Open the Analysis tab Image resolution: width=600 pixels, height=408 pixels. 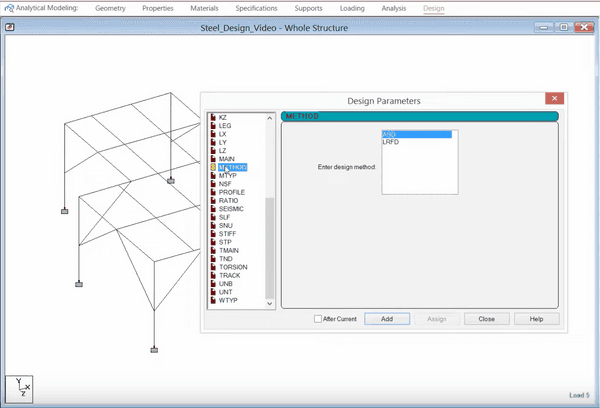pos(394,8)
